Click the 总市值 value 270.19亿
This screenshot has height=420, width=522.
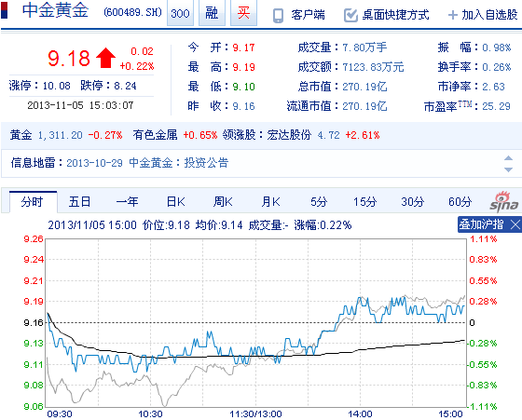click(x=364, y=87)
